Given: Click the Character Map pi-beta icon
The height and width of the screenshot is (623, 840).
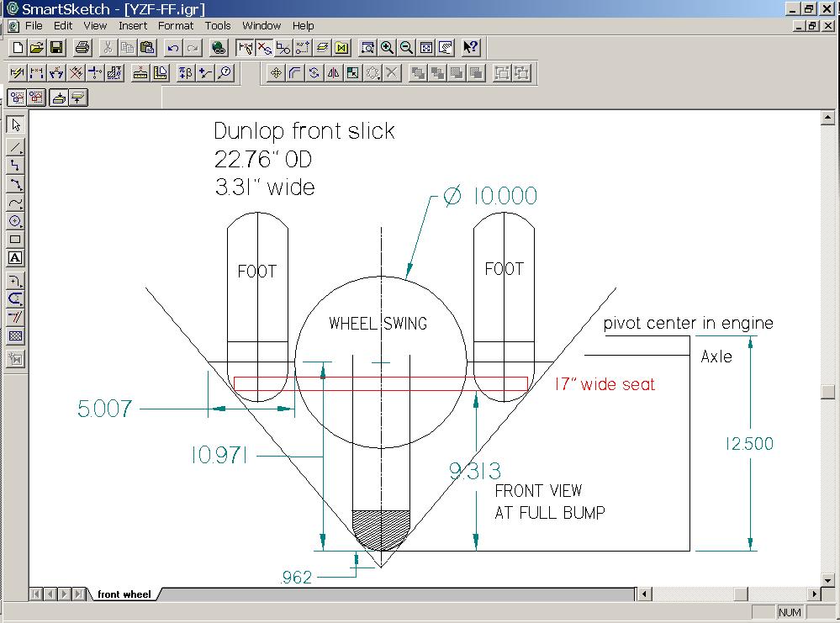Looking at the screenshot, I should pos(185,73).
